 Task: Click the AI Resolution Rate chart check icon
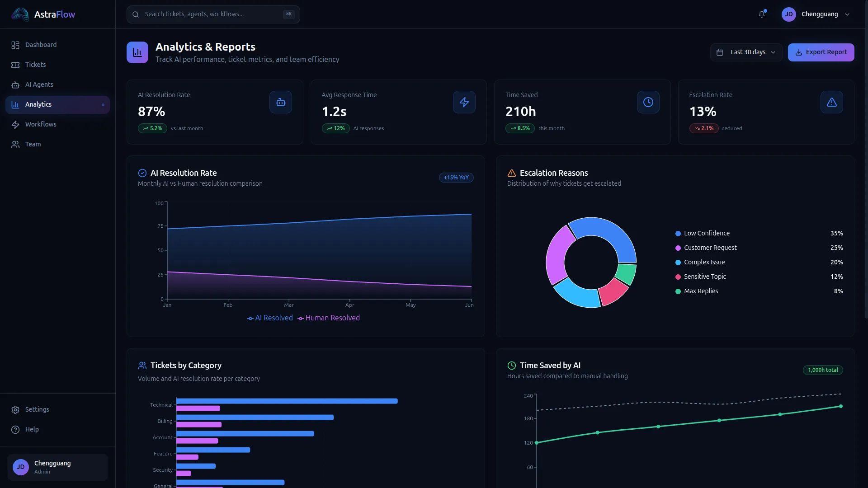click(142, 173)
